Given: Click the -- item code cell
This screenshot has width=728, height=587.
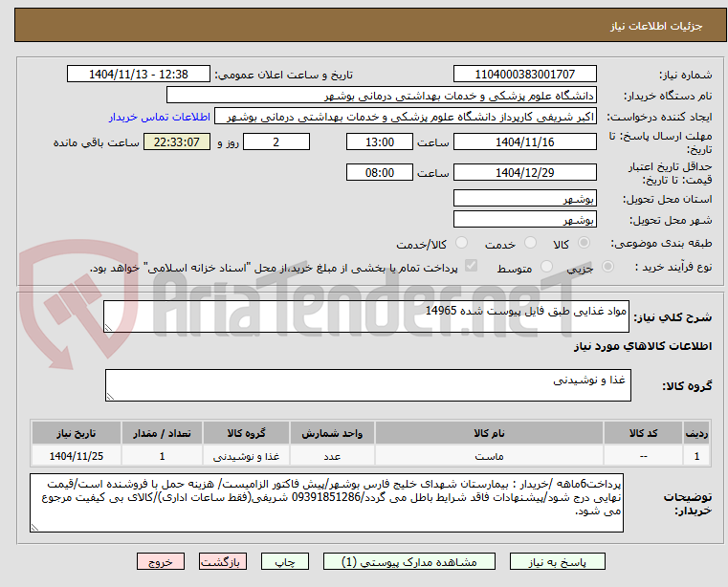Looking at the screenshot, I should (643, 456).
